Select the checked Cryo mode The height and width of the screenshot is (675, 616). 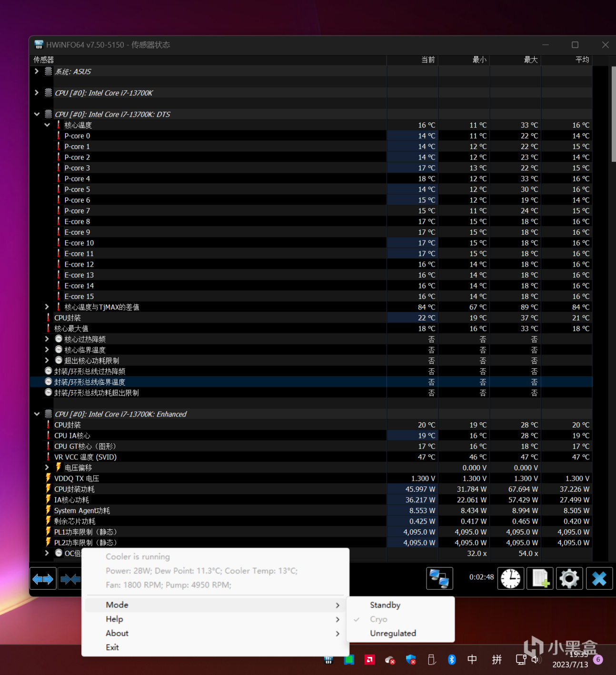[x=400, y=619]
